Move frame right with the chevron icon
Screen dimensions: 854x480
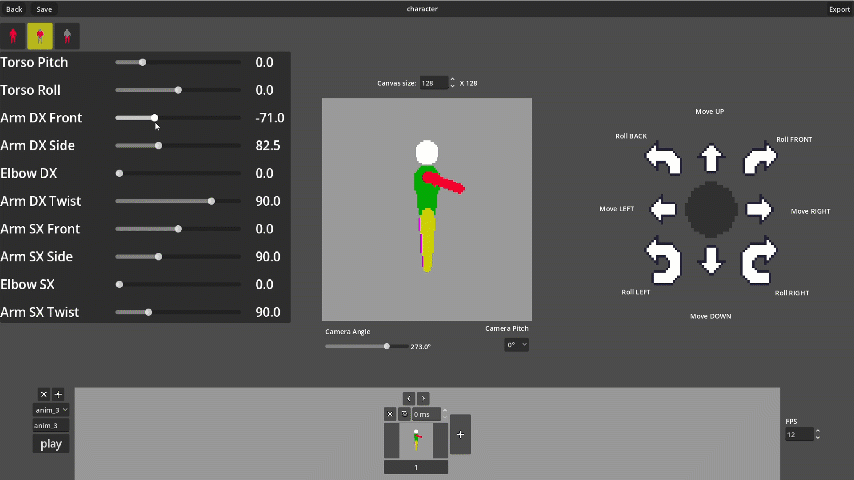click(x=423, y=398)
